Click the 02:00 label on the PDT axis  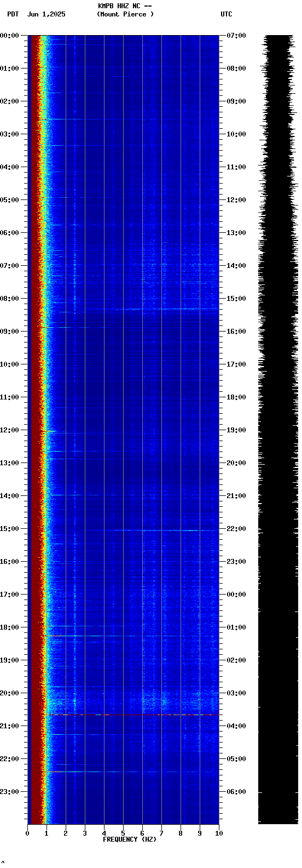click(9, 101)
